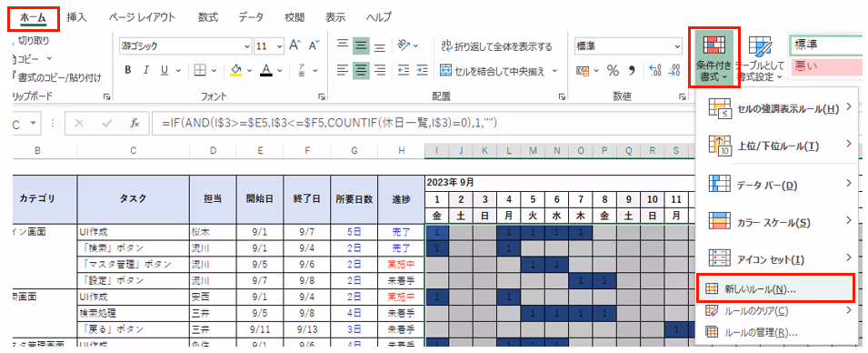Open font group dialog launcher

pyautogui.click(x=322, y=97)
